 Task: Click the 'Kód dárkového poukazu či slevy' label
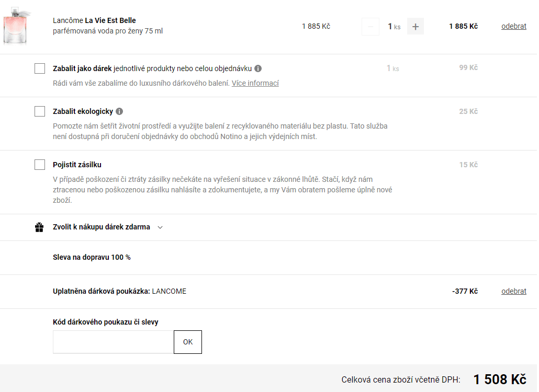pos(106,322)
